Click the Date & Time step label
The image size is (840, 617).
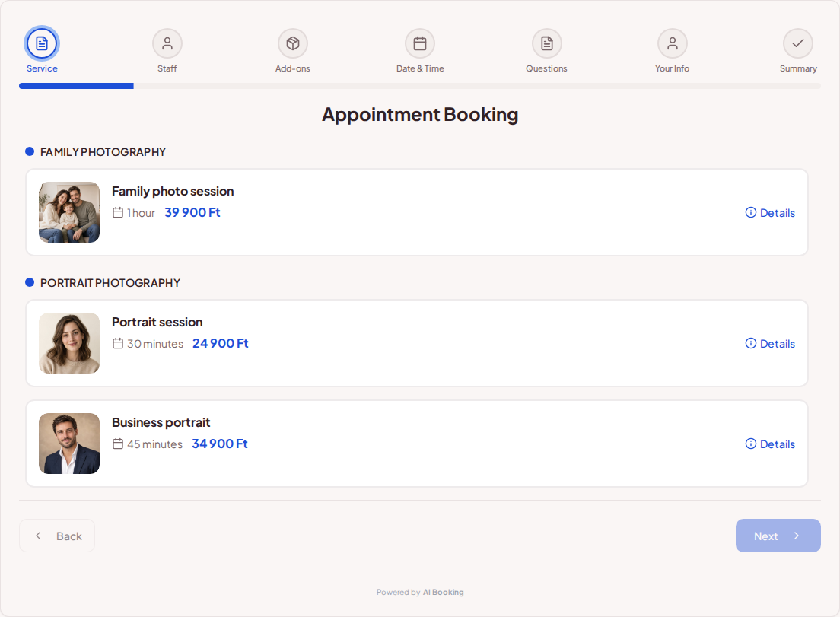[420, 68]
